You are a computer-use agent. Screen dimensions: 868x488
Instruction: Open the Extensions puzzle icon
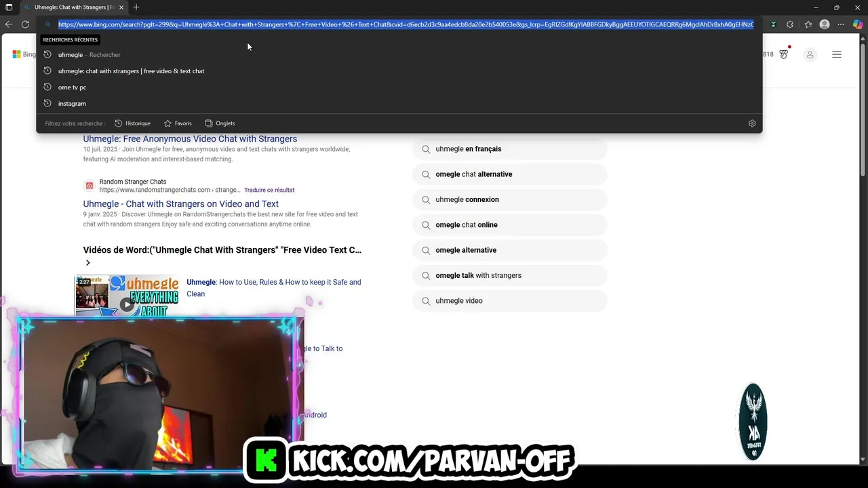click(x=790, y=24)
